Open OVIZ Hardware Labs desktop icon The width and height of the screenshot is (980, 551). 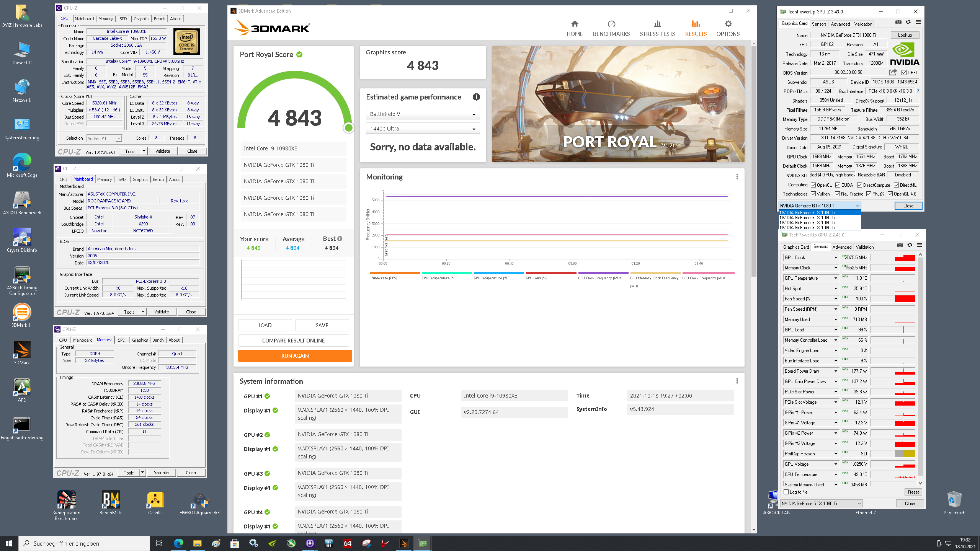point(22,16)
